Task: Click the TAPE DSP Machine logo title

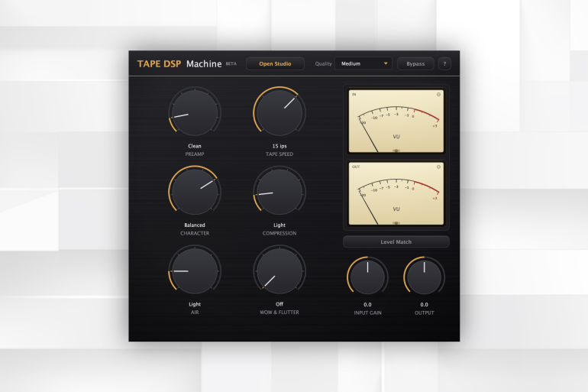Action: (x=179, y=64)
